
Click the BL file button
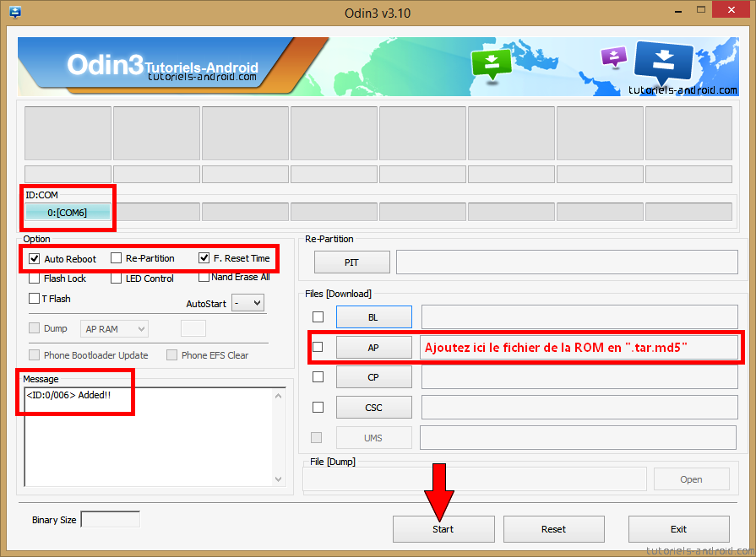coord(373,317)
